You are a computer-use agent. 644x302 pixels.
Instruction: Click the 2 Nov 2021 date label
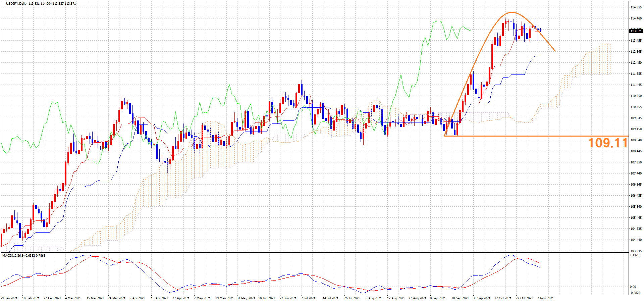point(545,298)
